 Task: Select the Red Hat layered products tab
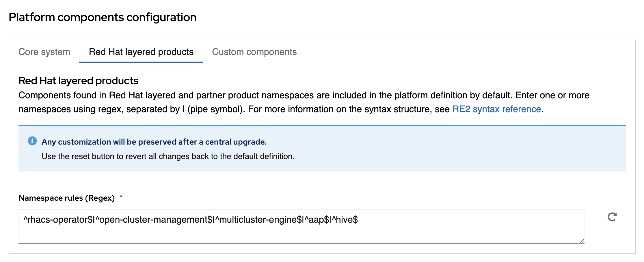tap(141, 52)
